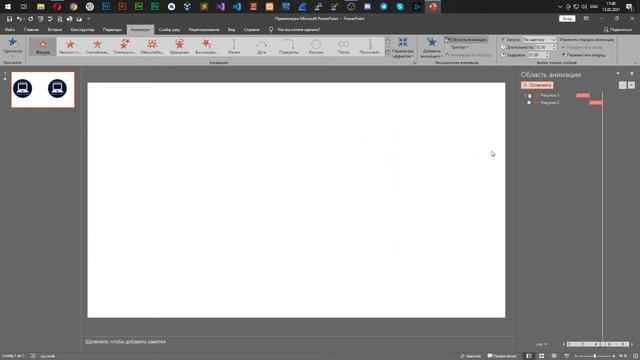
Task: Toggle the Заметки button in status bar
Action: [x=470, y=356]
